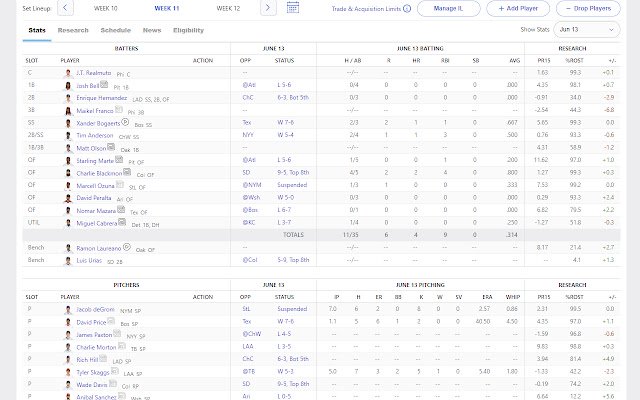Open Jacob deGrom player link
The height and width of the screenshot is (400, 640).
pyautogui.click(x=96, y=309)
